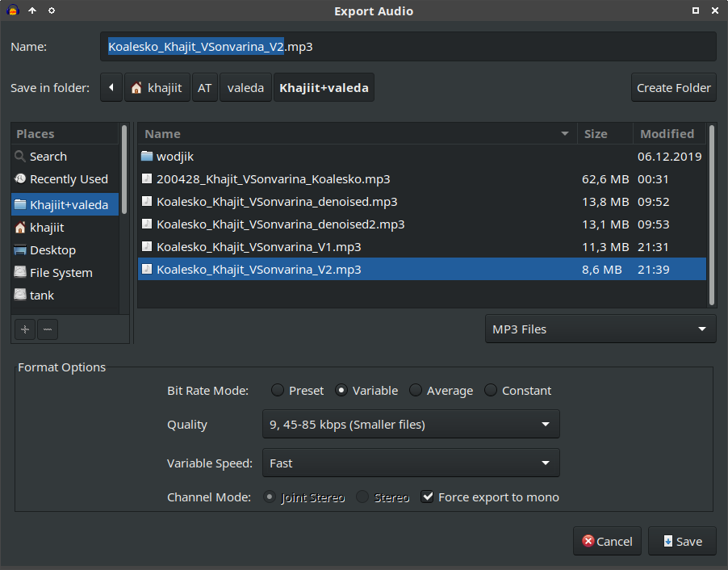The width and height of the screenshot is (728, 570).
Task: Choose Constant bit rate mode
Action: click(491, 391)
